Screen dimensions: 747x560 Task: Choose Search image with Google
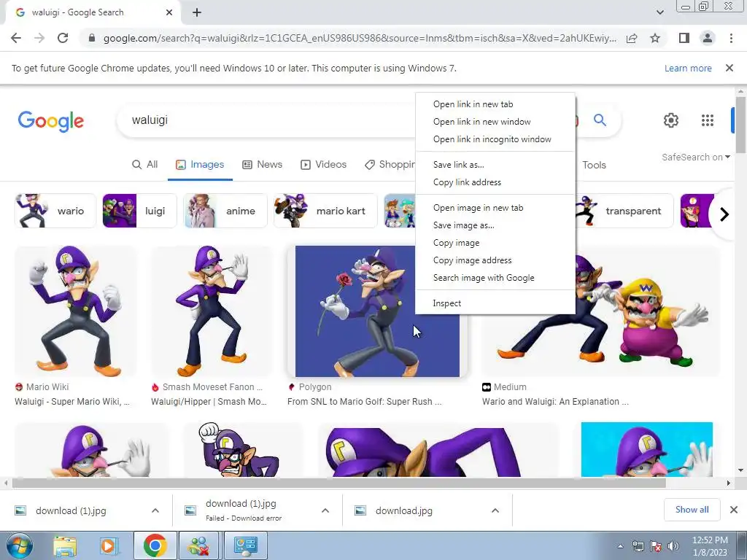click(495, 278)
